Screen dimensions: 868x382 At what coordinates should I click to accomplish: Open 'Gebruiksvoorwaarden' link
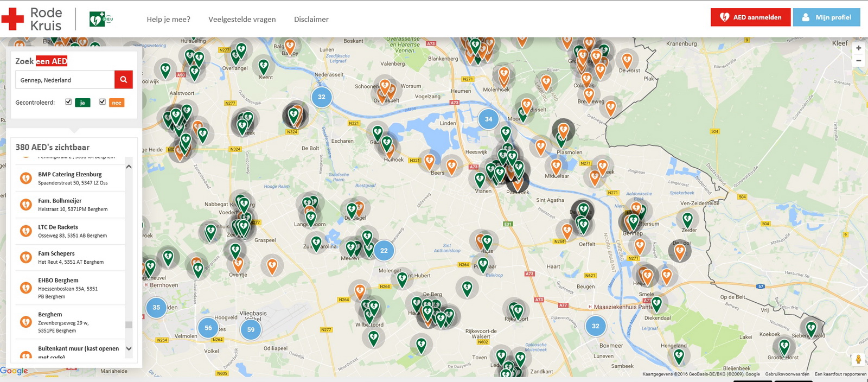click(x=787, y=374)
